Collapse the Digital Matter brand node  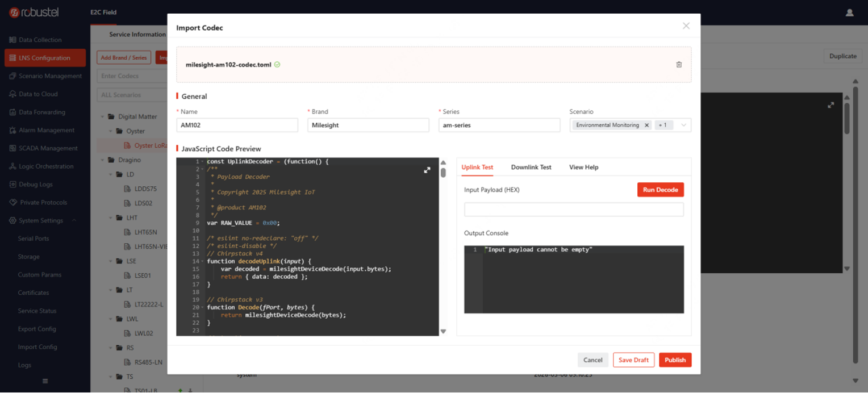(103, 116)
